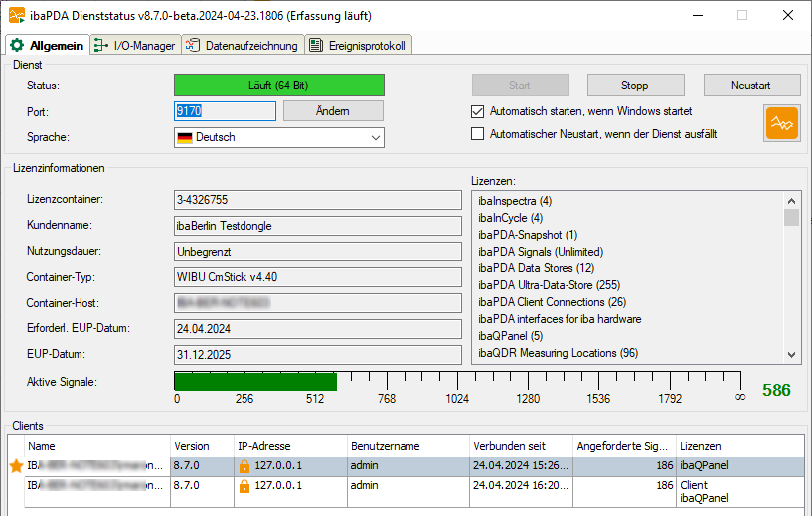Switch to the Allgemein tab
812x516 pixels.
pyautogui.click(x=48, y=45)
